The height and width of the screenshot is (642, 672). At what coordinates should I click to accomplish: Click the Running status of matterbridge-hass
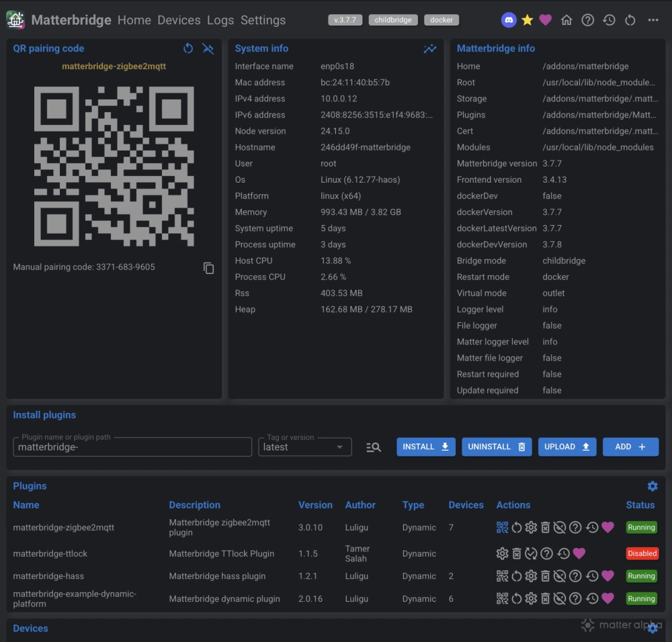point(641,576)
